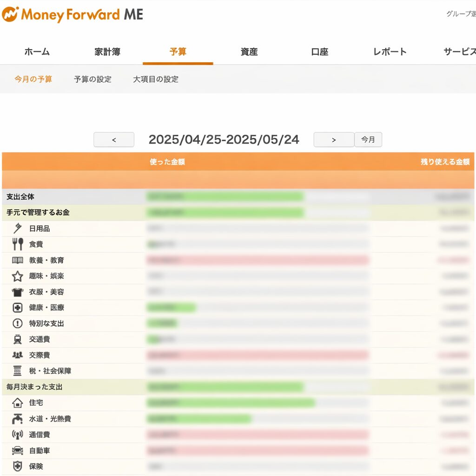
Task: Click the 水道・光熱費 faucet icon
Action: 18,419
